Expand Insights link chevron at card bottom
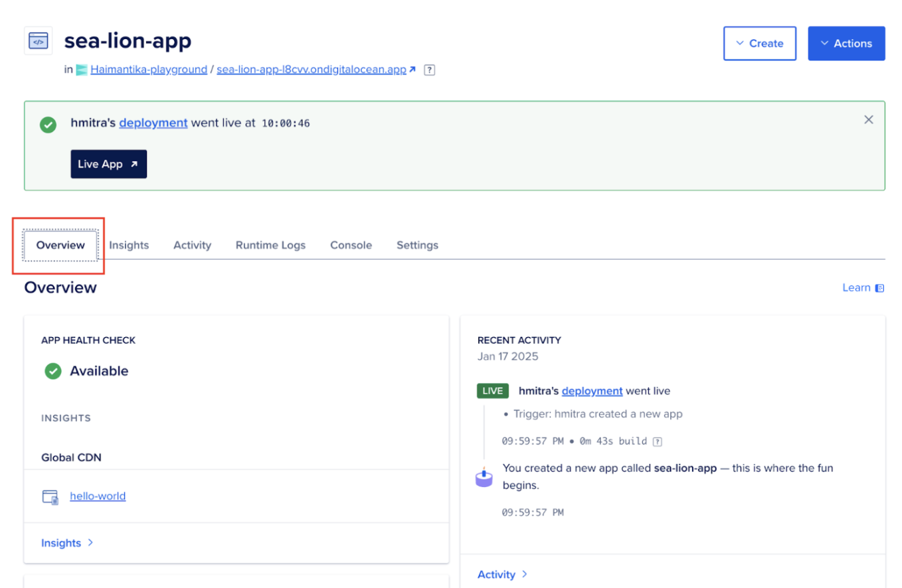902x588 pixels. click(x=90, y=543)
